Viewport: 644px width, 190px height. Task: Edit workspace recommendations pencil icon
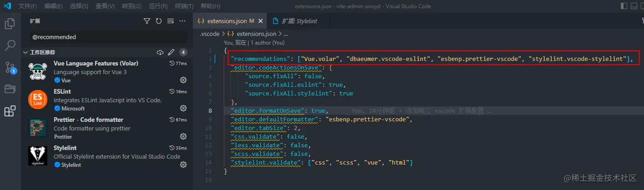171,52
